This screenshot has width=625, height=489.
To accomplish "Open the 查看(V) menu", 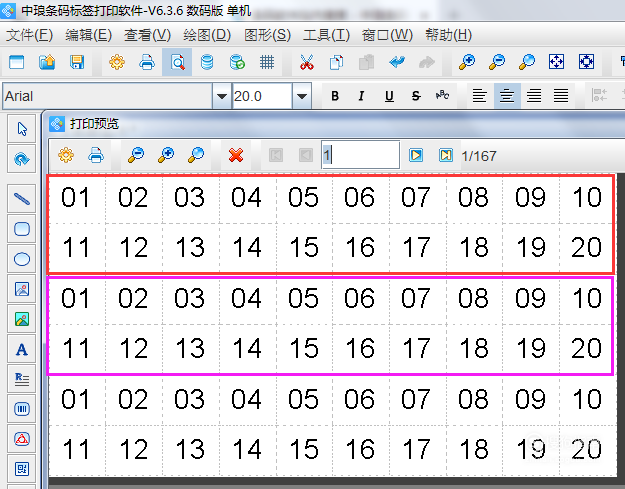I will [147, 35].
